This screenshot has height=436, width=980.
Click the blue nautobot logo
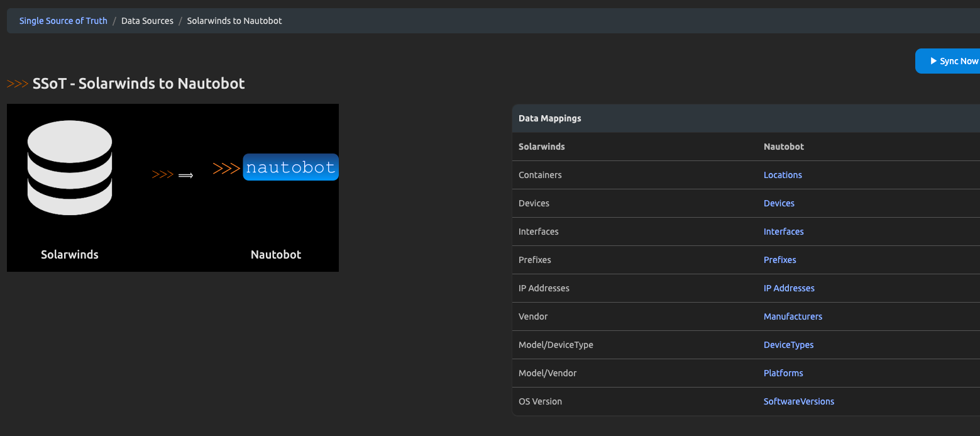[290, 167]
